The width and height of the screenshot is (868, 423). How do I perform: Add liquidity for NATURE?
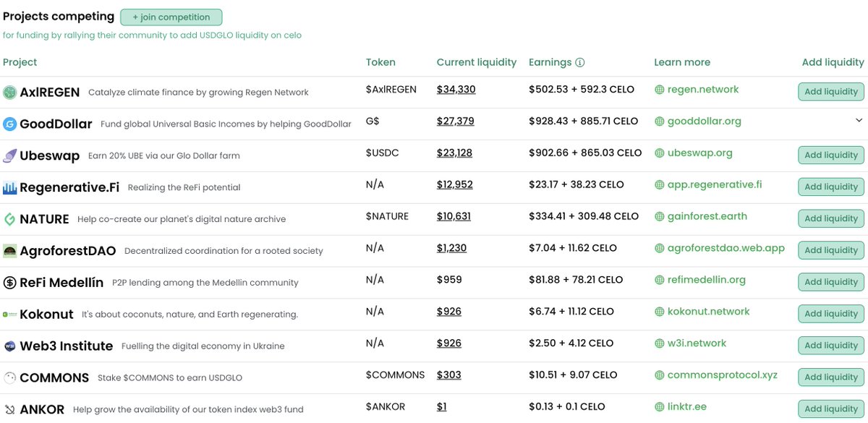coord(831,218)
